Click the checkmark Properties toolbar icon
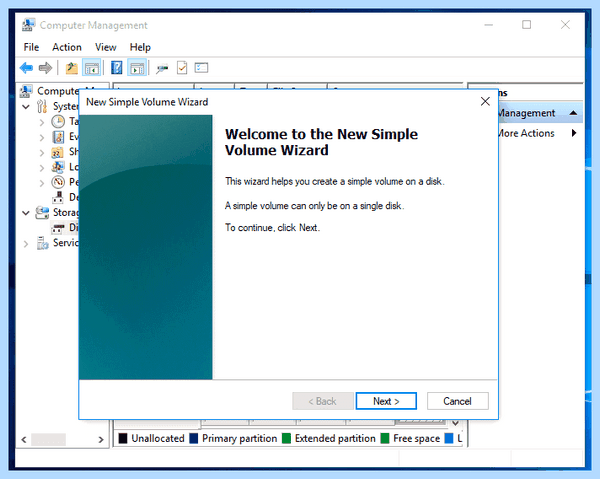Viewport: 600px width, 479px height. coord(182,68)
